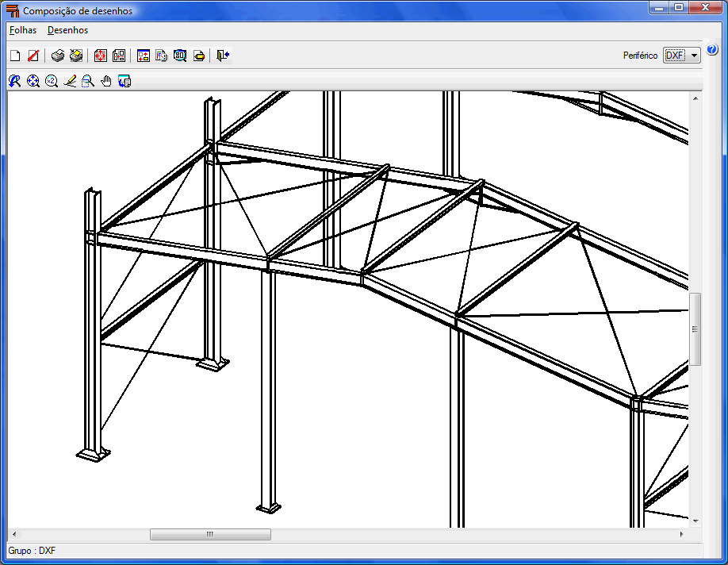Click the red-arrows move drawing icon
The height and width of the screenshot is (565, 728).
pos(100,56)
